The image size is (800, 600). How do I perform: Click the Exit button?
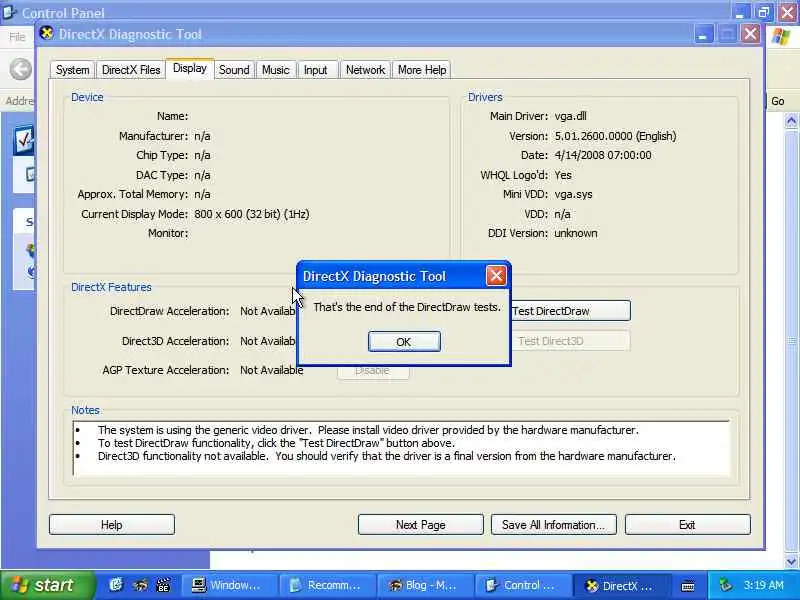pyautogui.click(x=687, y=524)
